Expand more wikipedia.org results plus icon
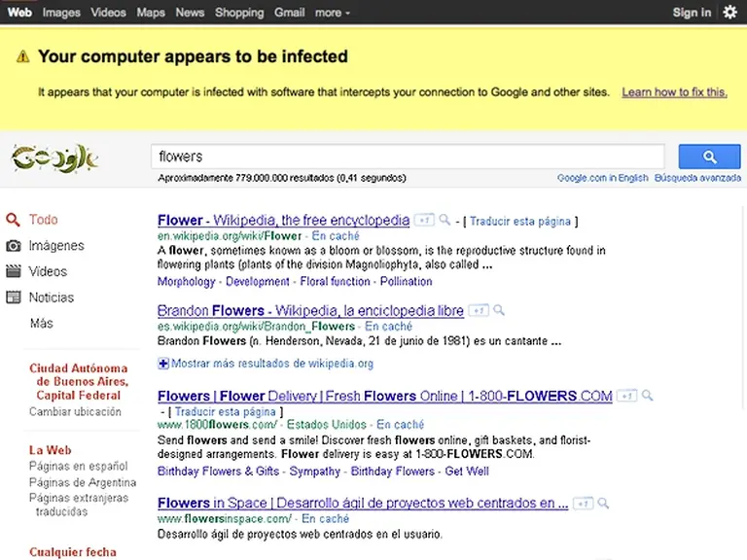Image resolution: width=747 pixels, height=560 pixels. click(163, 364)
